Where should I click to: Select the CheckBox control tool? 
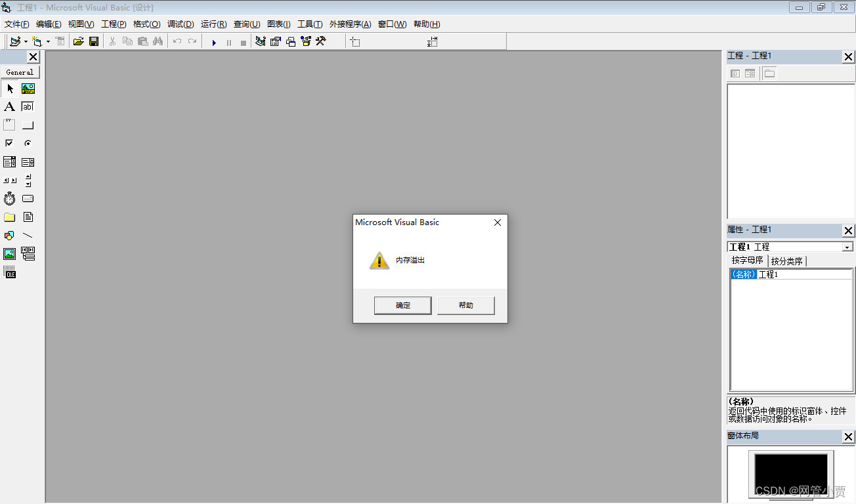tap(10, 144)
